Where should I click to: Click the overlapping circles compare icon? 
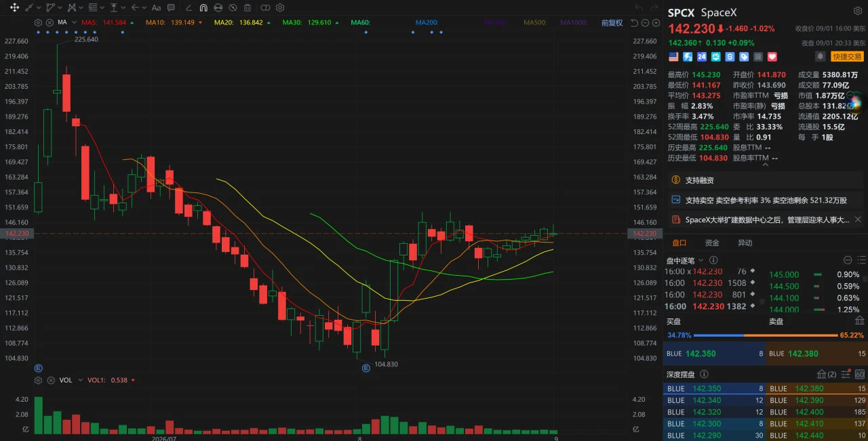pyautogui.click(x=265, y=7)
